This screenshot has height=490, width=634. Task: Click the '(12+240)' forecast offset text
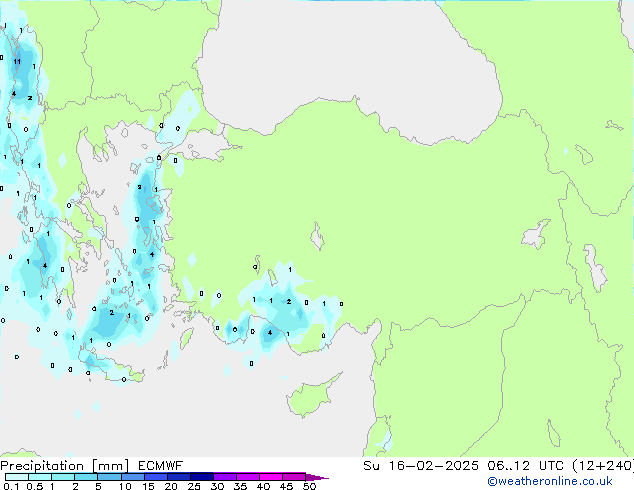(603, 466)
